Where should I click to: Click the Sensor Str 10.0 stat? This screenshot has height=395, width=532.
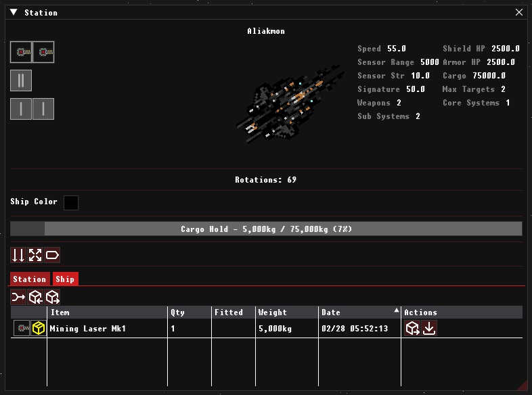(393, 76)
